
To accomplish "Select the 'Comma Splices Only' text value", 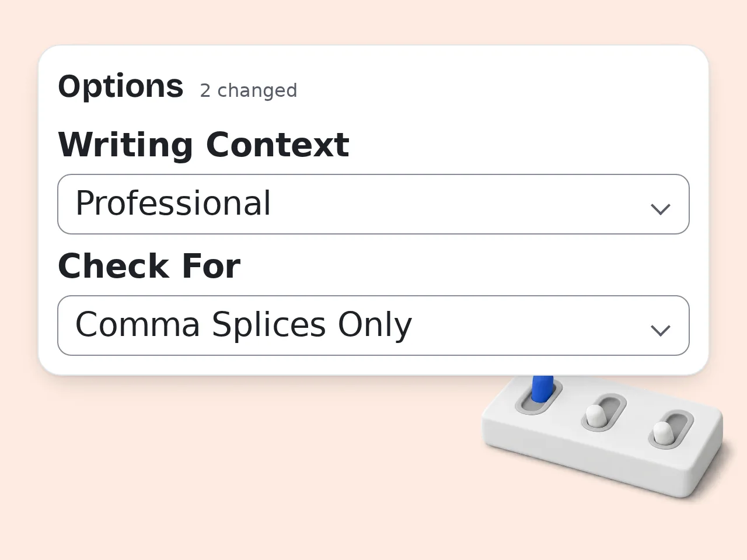I will pos(244,325).
